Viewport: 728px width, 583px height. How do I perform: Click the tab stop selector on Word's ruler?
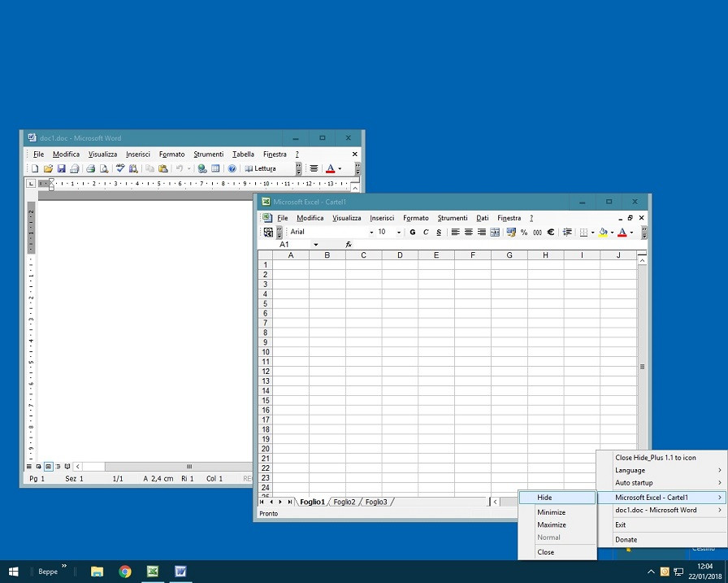click(31, 184)
